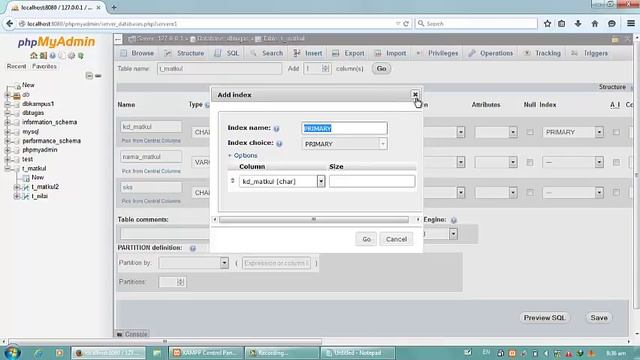This screenshot has height=360, width=640.
Task: Click help icon beside PARTITION definition
Action: coord(193,248)
